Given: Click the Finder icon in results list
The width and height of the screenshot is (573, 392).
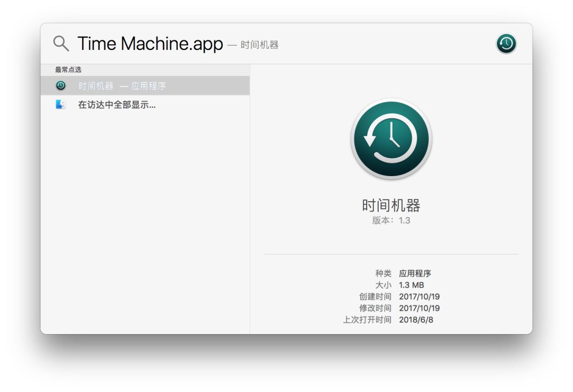Looking at the screenshot, I should coord(61,104).
